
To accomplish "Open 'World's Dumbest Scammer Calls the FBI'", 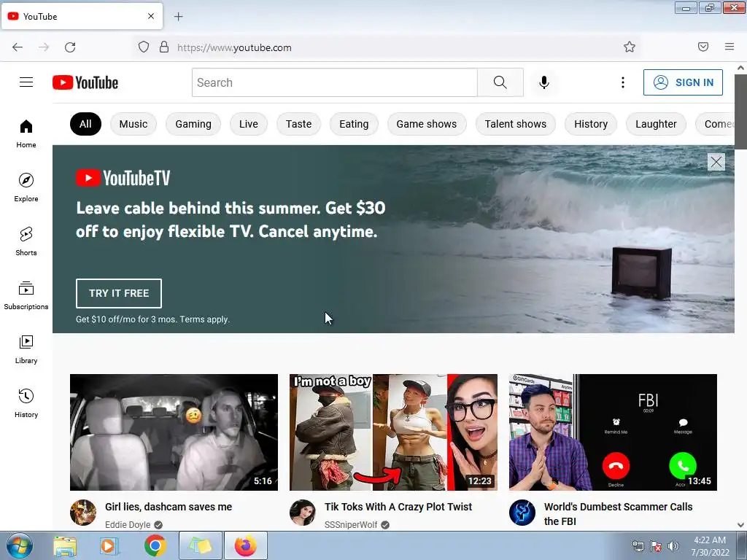I will (619, 514).
